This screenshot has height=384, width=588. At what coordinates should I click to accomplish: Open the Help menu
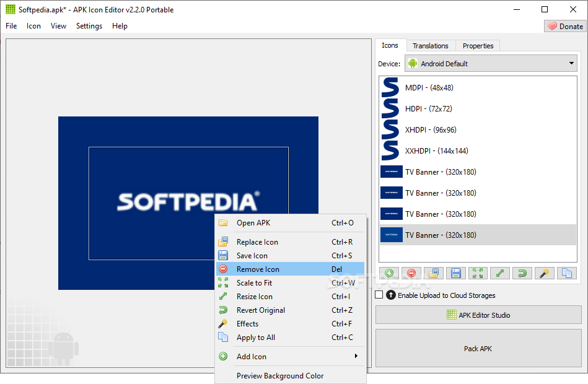click(x=120, y=26)
